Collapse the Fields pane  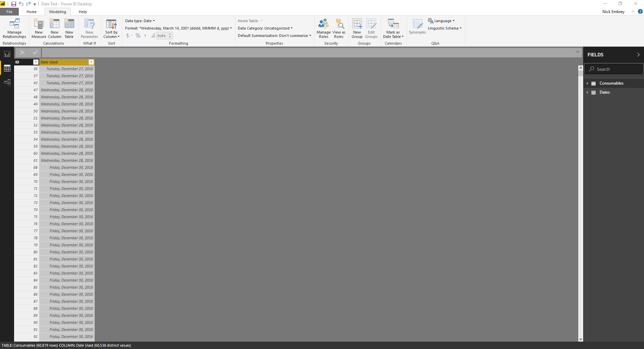(638, 55)
